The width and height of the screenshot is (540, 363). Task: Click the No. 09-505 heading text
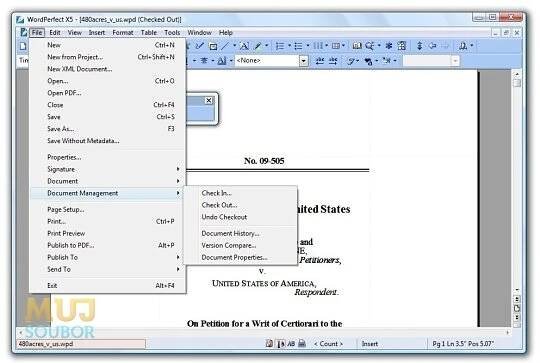tap(264, 161)
